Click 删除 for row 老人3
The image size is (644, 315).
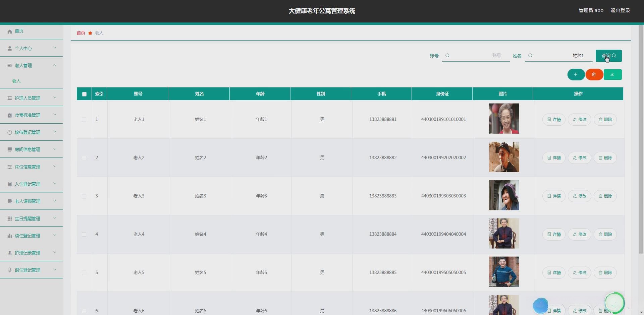605,196
